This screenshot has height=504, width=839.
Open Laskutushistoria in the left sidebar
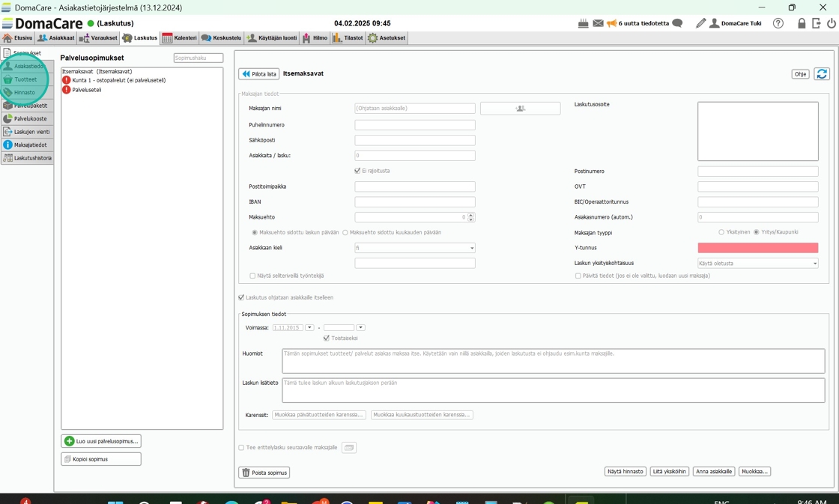click(27, 158)
